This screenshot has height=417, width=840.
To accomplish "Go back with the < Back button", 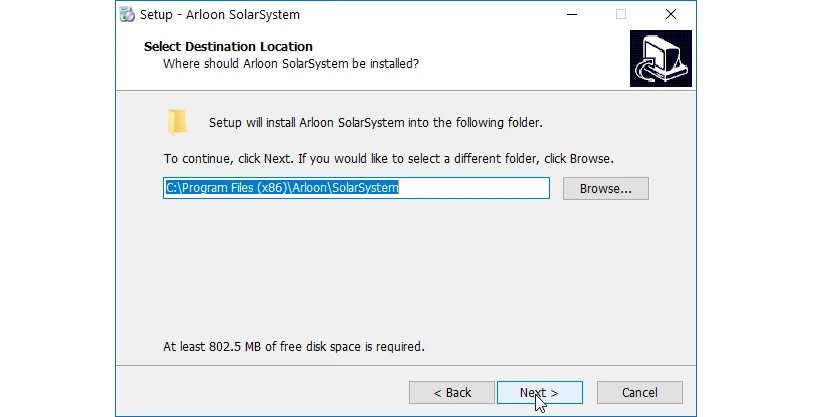I will tap(451, 392).
